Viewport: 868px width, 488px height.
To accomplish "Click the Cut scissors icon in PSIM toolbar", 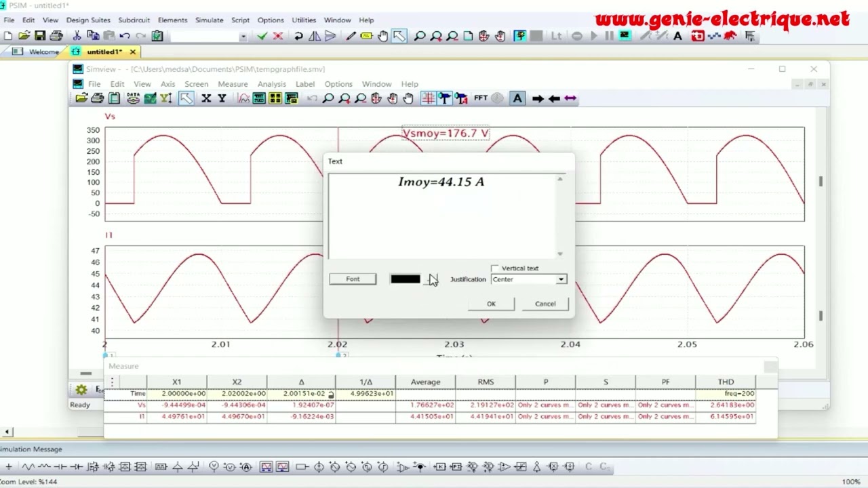I will click(x=77, y=36).
